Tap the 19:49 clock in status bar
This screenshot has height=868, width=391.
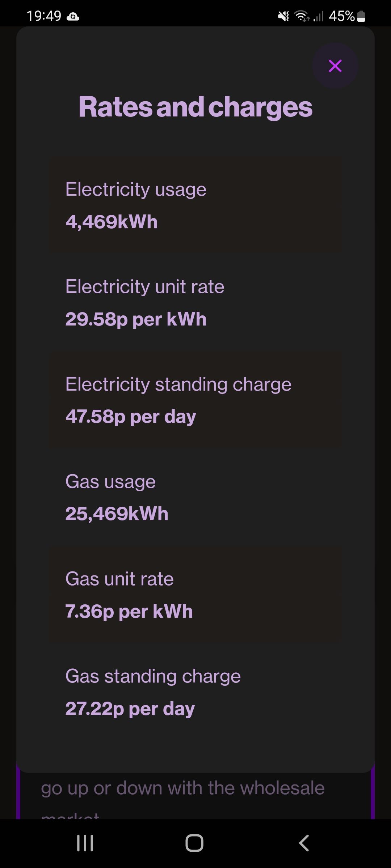click(44, 16)
